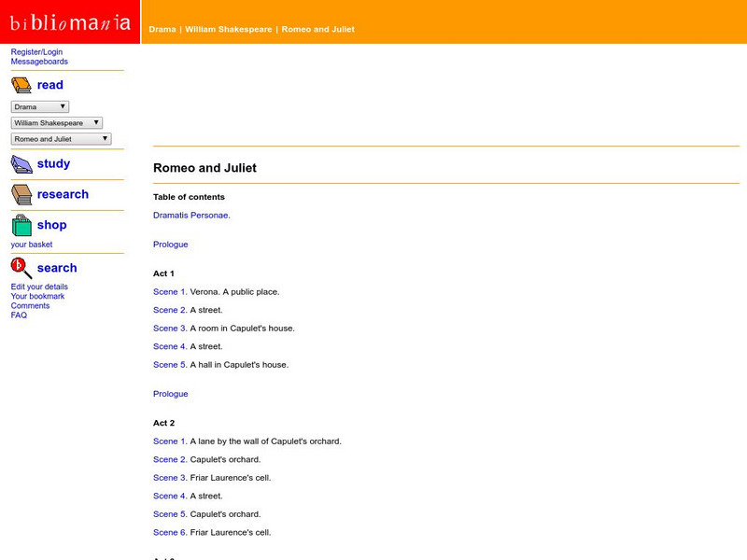Select Drama in the breadcrumb bar
The width and height of the screenshot is (747, 560).
(x=160, y=29)
